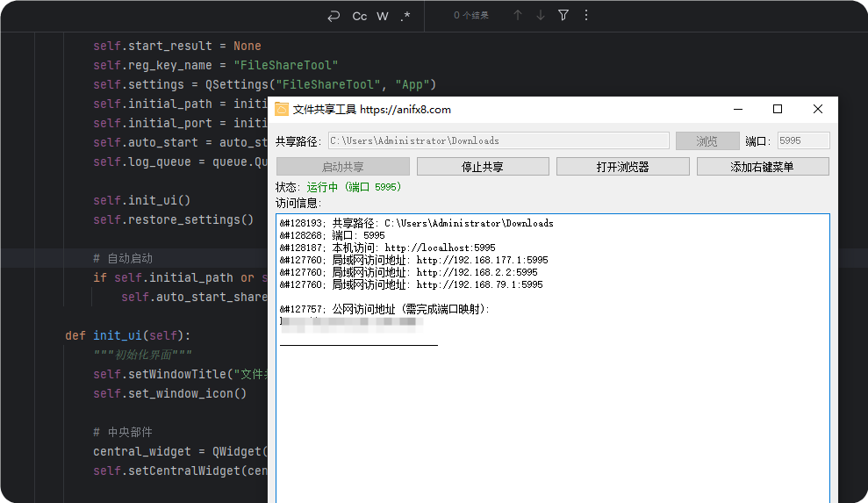Click the 共享路径 path input field
This screenshot has height=503, width=868.
tap(498, 141)
